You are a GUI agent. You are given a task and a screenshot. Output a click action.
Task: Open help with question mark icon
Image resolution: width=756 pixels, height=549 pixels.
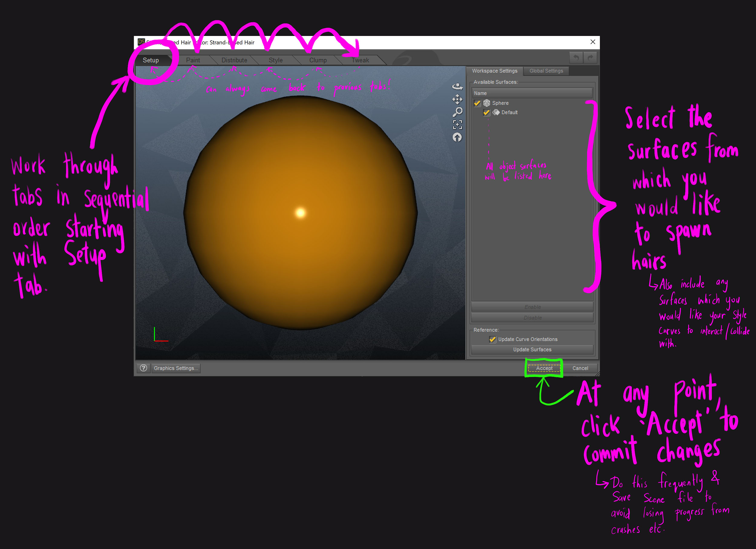click(143, 368)
